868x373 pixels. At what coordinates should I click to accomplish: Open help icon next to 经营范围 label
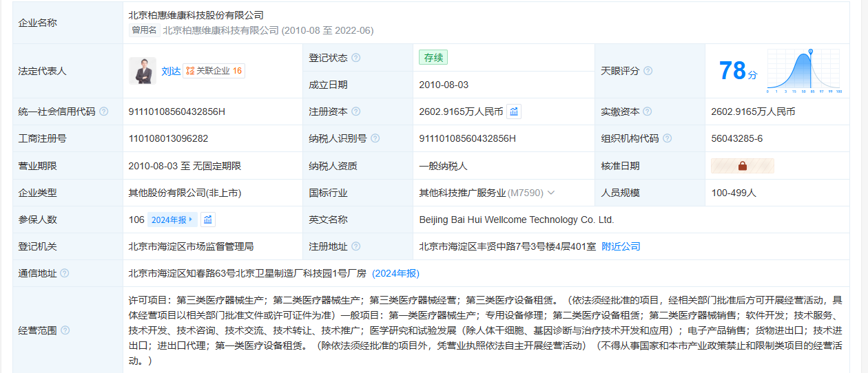click(65, 330)
